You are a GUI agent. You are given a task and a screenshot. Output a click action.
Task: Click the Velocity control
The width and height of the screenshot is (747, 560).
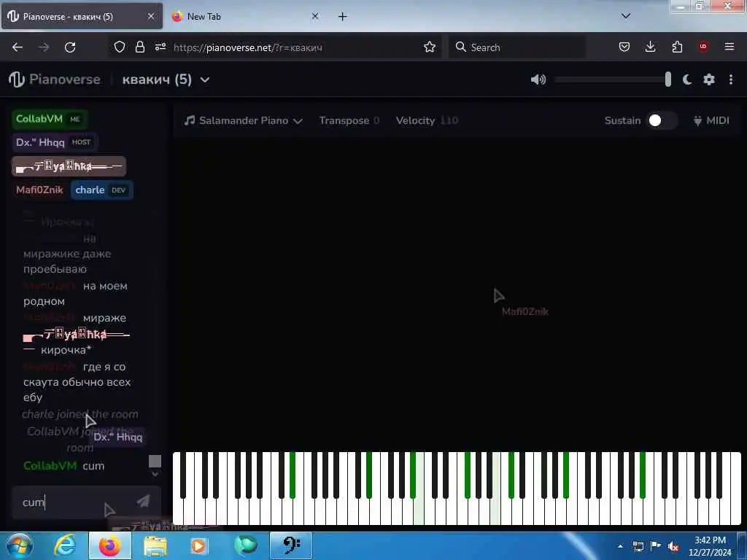click(x=427, y=120)
